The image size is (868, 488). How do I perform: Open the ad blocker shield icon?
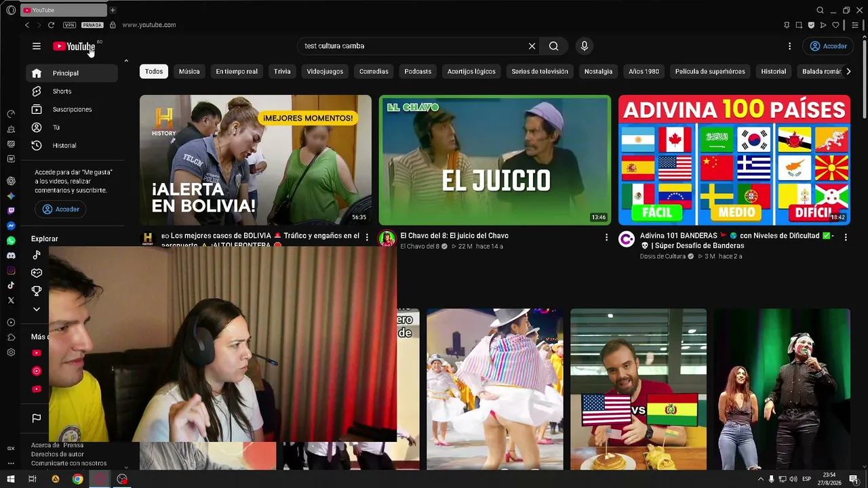click(x=811, y=25)
